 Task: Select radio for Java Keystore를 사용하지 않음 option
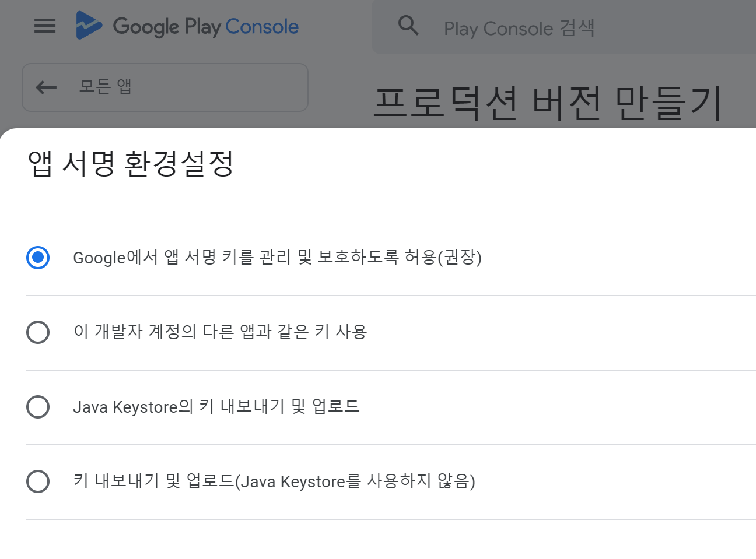(38, 481)
